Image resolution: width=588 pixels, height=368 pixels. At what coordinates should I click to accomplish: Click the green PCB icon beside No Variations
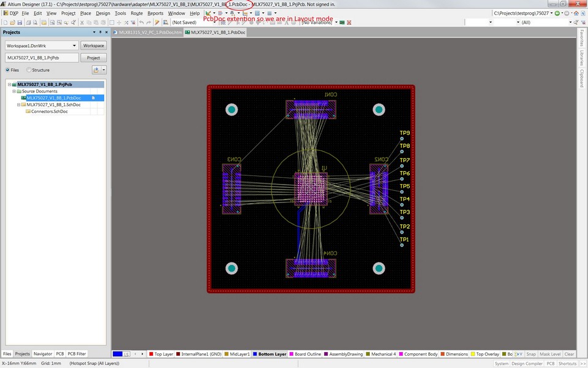click(x=342, y=23)
